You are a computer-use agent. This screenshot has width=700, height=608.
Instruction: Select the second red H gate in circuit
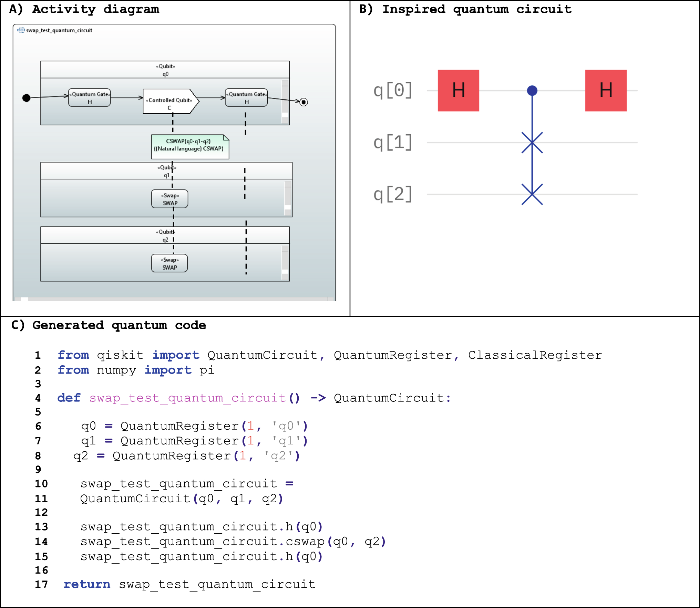point(606,91)
